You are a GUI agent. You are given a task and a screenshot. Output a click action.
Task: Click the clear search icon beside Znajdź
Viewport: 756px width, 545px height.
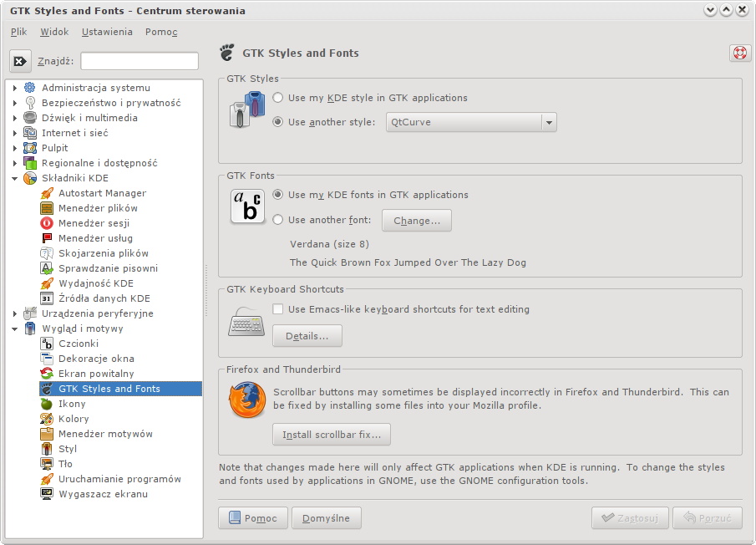click(20, 61)
